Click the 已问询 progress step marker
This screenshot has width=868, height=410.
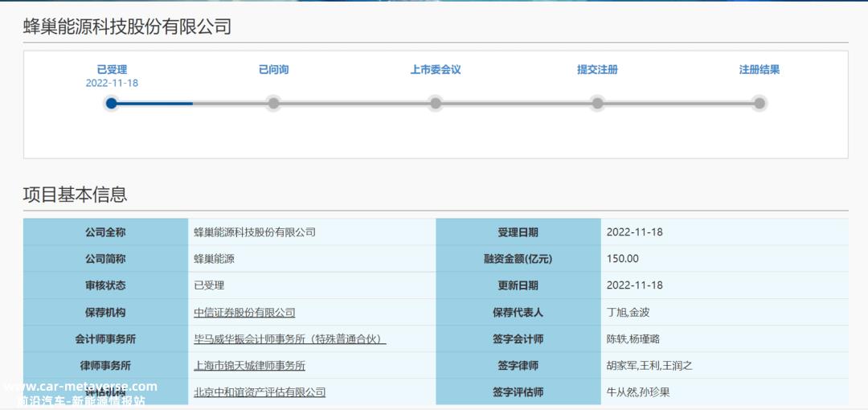273,103
